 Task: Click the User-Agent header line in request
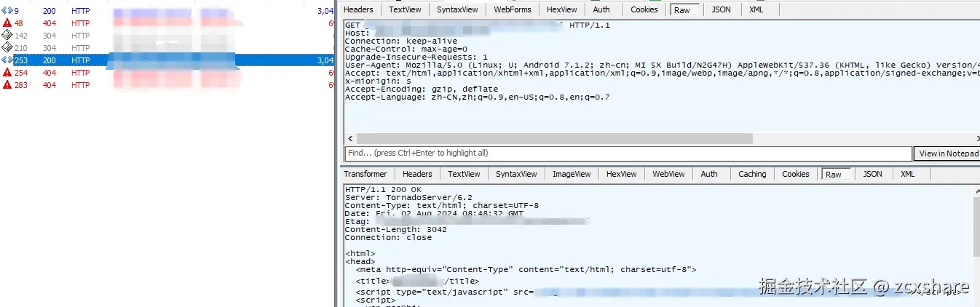tap(662, 65)
